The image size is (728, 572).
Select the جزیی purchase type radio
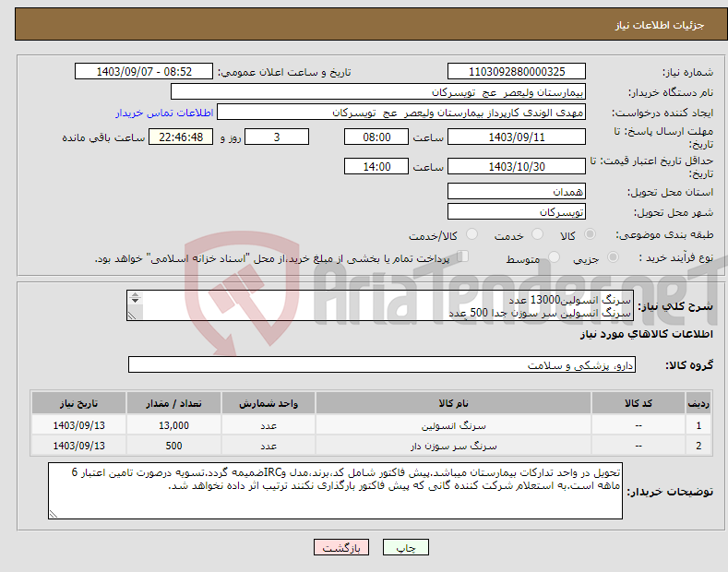(613, 257)
